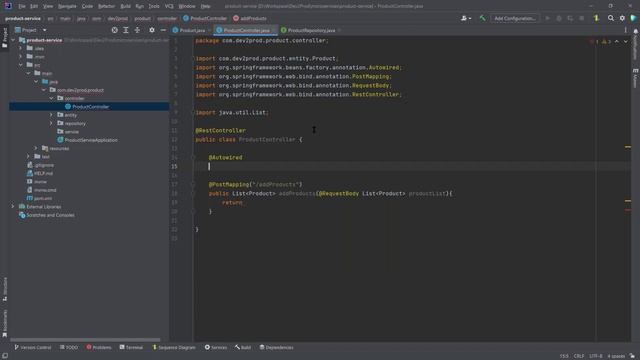
Task: Open Terminal tool window
Action: [x=131, y=347]
